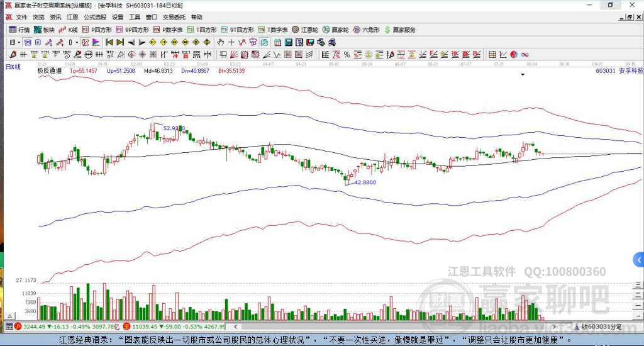Open the P四方形 tool

coord(97,30)
